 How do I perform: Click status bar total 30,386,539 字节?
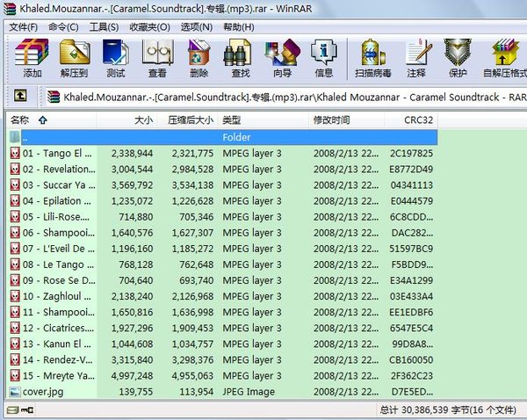[x=424, y=410]
